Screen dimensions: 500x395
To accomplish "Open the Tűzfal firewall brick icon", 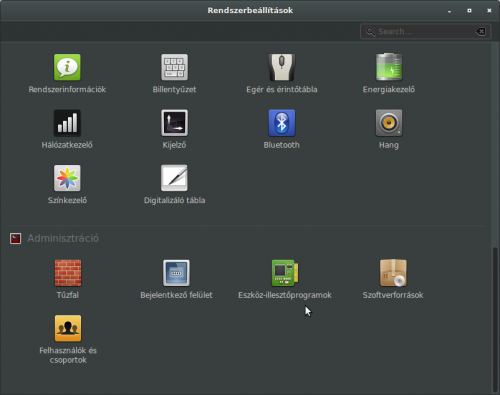I will [68, 273].
